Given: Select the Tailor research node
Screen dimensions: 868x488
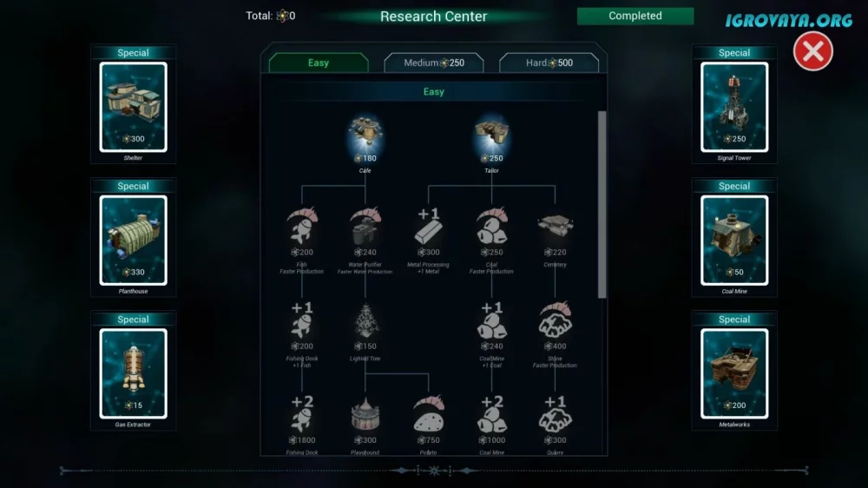Looking at the screenshot, I should tap(491, 135).
